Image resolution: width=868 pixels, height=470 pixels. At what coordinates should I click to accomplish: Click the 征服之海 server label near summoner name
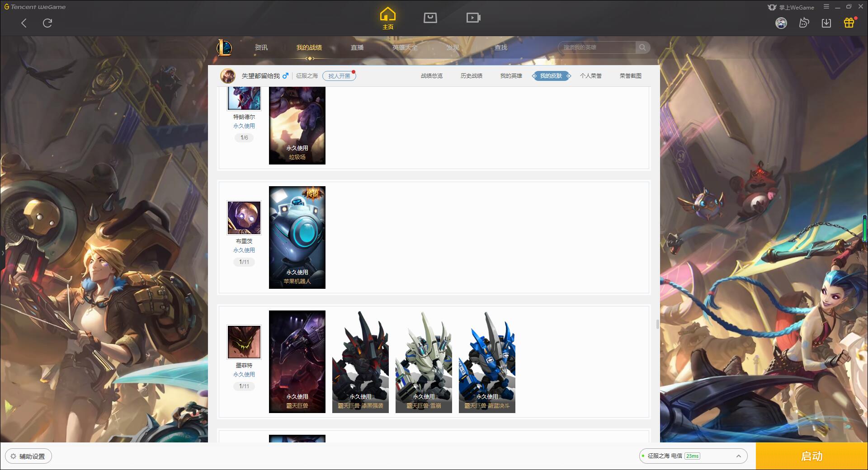pyautogui.click(x=307, y=76)
